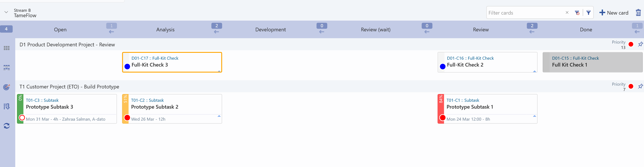Screen dimensions: 644x167
Task: Open the grid board view sidebar icon
Action: [x=6, y=48]
